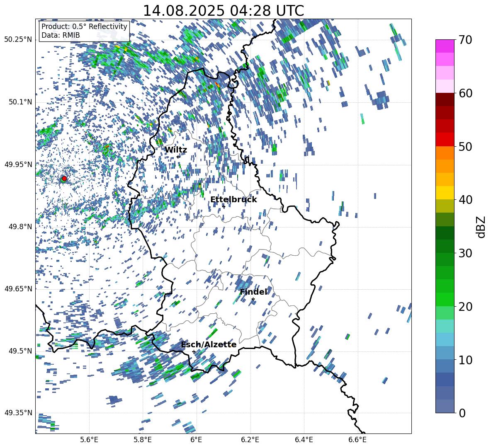This screenshot has height=448, width=491.
Task: Click the 60 colorbar tick label
Action: coord(465,93)
